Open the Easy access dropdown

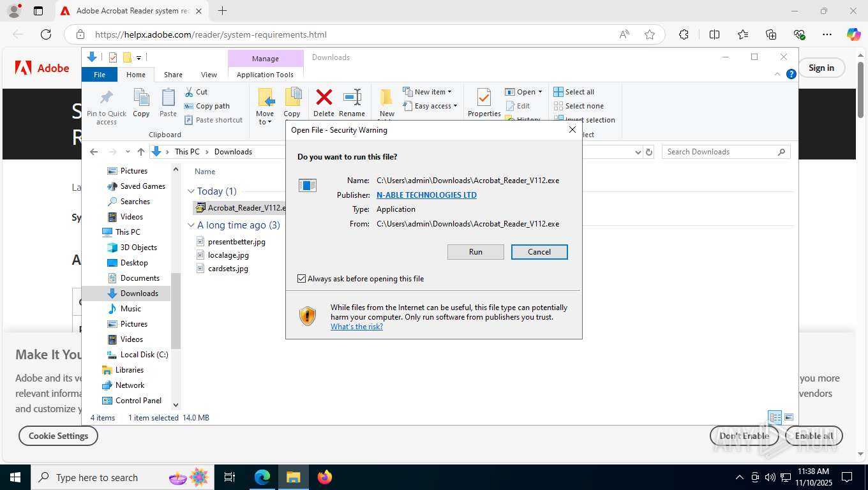click(430, 106)
